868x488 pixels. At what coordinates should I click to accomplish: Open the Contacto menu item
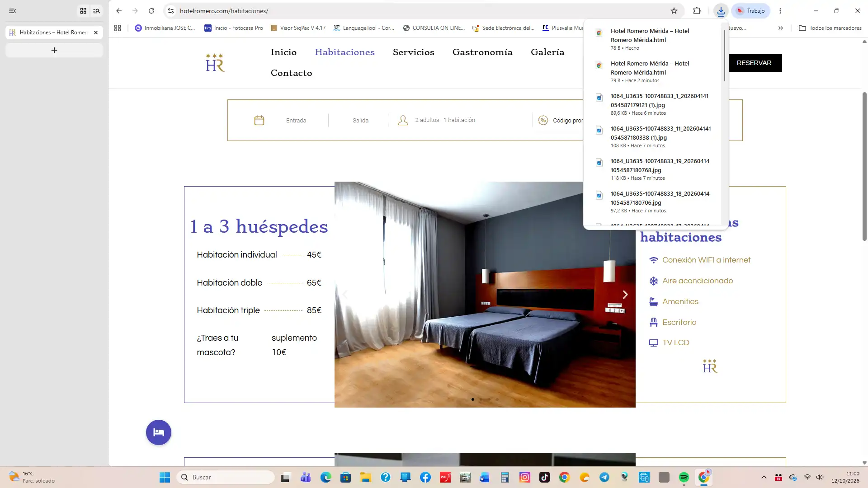pyautogui.click(x=291, y=73)
